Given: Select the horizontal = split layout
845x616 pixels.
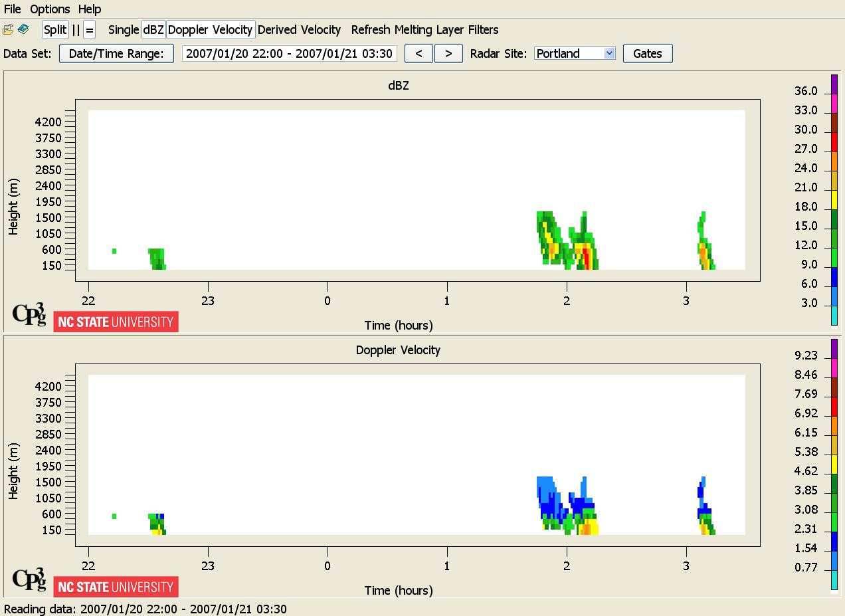Looking at the screenshot, I should 90,30.
